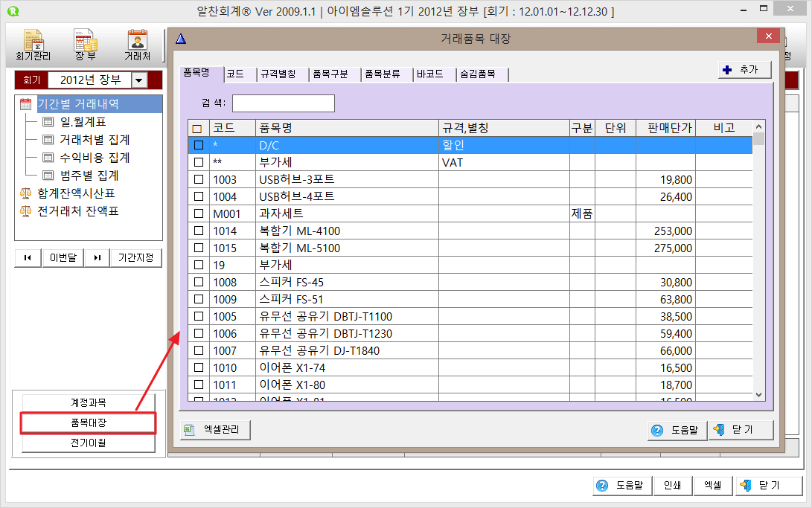Open the 거래처 toolbar icon
Viewport: 812px width, 508px height.
click(x=137, y=45)
